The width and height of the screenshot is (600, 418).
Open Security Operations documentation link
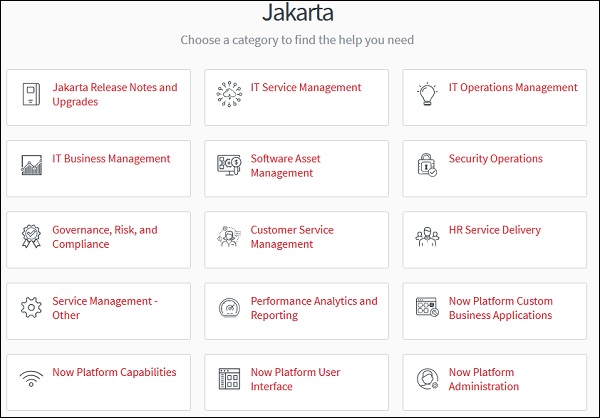pos(496,159)
